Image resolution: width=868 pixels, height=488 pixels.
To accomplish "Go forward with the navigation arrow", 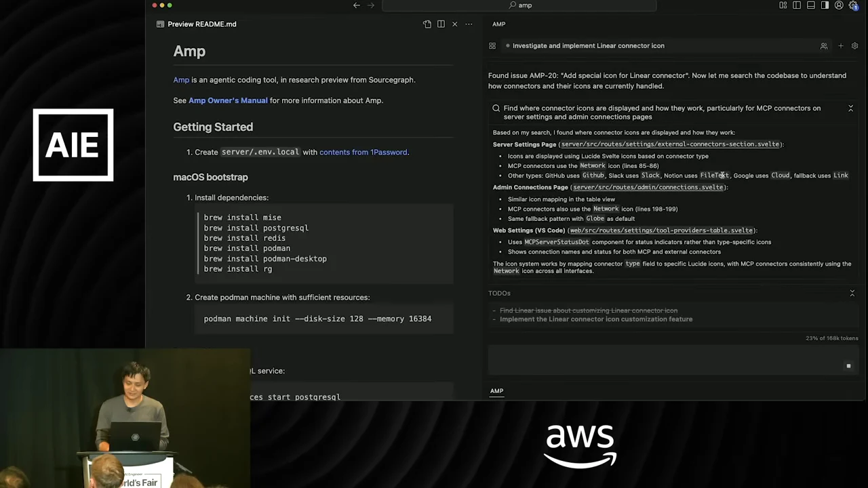I will pyautogui.click(x=371, y=5).
